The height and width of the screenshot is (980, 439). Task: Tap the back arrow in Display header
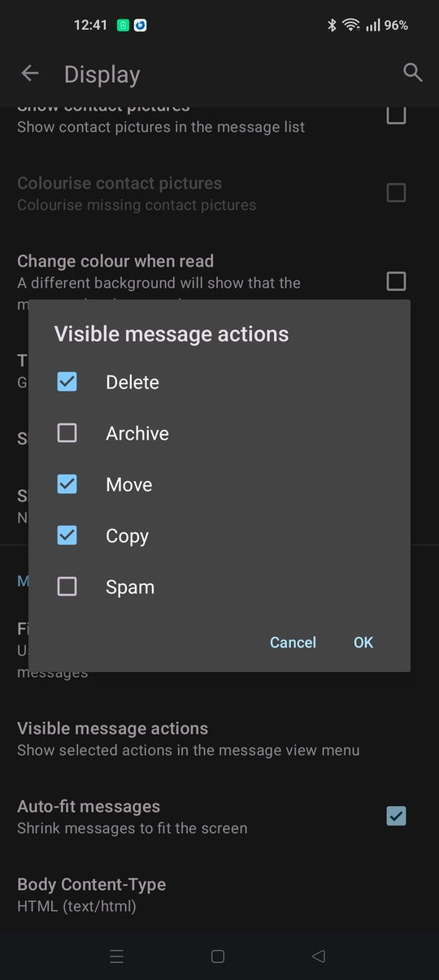click(x=30, y=74)
